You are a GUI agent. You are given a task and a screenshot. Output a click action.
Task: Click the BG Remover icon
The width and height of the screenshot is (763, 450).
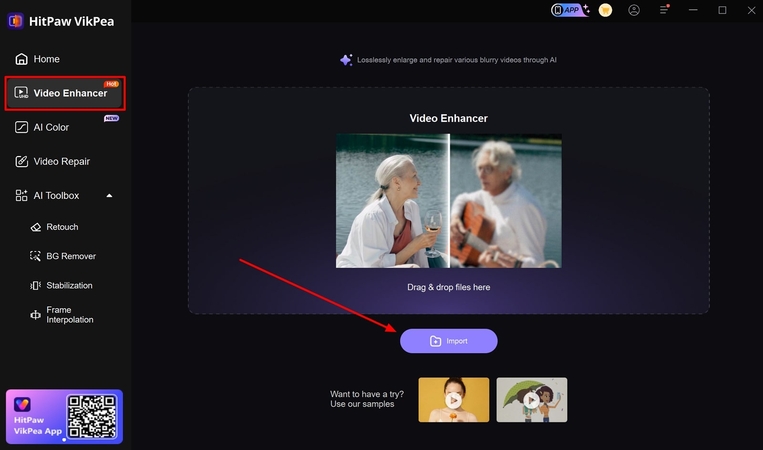point(36,256)
